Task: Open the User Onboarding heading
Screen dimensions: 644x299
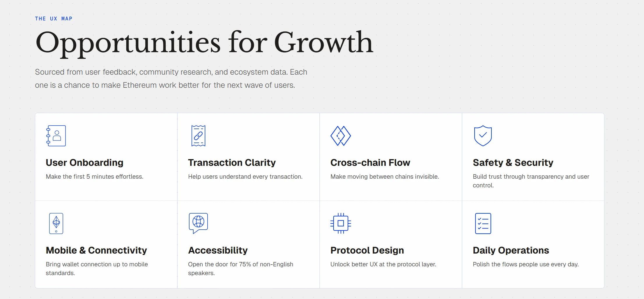Action: [x=84, y=163]
